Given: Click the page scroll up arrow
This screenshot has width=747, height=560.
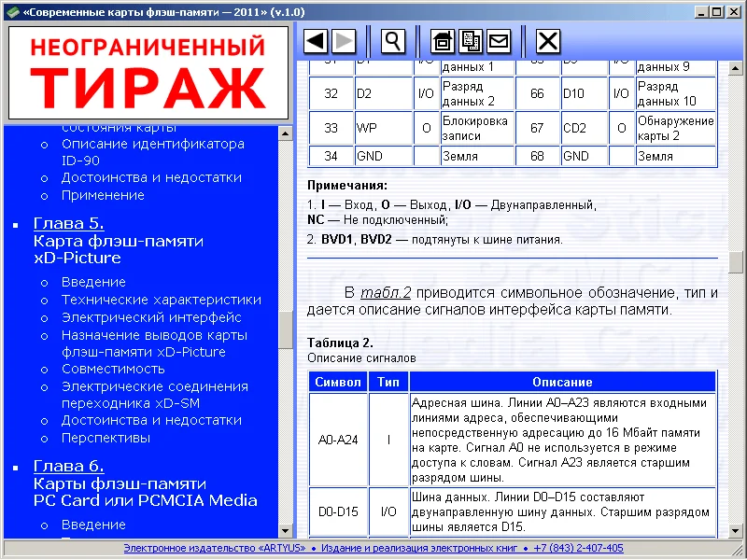Looking at the screenshot, I should (736, 68).
